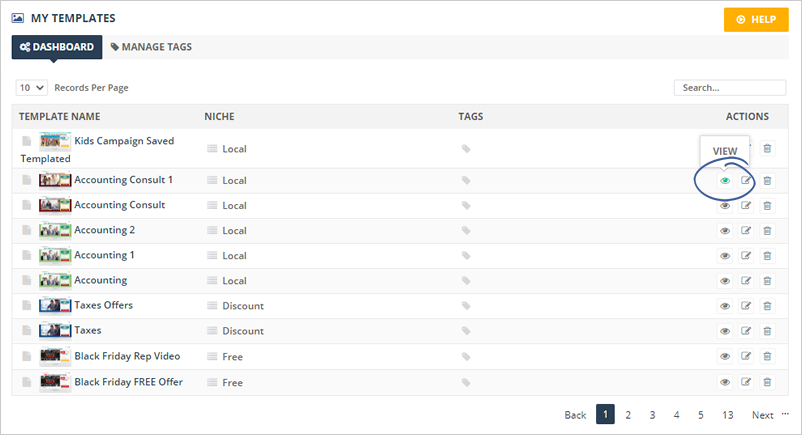The height and width of the screenshot is (435, 802).
Task: Switch to the Manage Tags tab
Action: 151,47
